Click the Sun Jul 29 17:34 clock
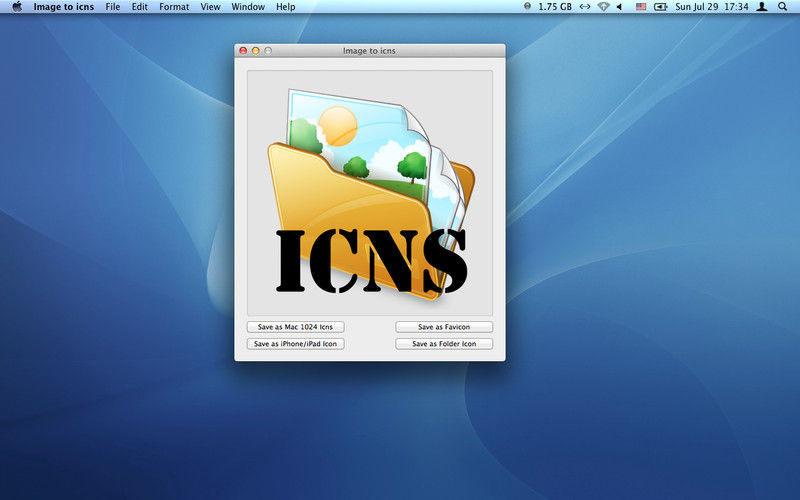800x500 pixels. (x=712, y=7)
